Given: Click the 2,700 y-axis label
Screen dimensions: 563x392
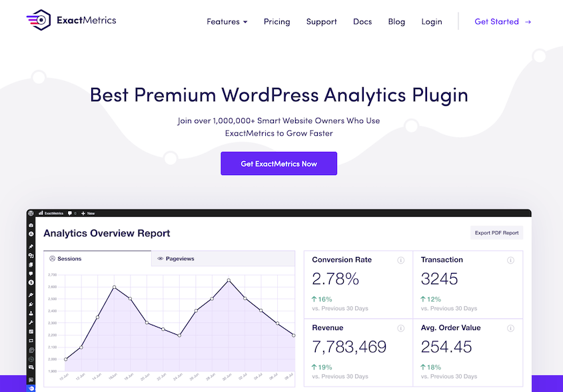Looking at the screenshot, I should tap(53, 275).
